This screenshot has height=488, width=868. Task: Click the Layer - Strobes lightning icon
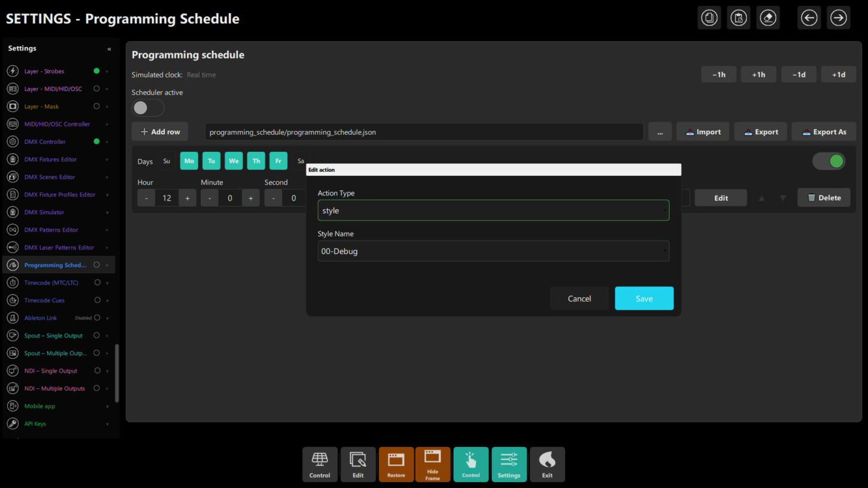click(13, 71)
